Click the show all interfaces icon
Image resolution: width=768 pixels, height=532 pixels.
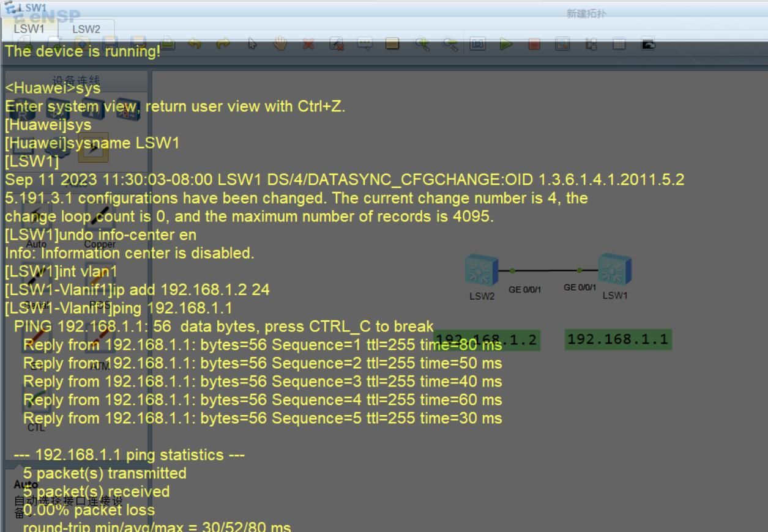pos(591,44)
